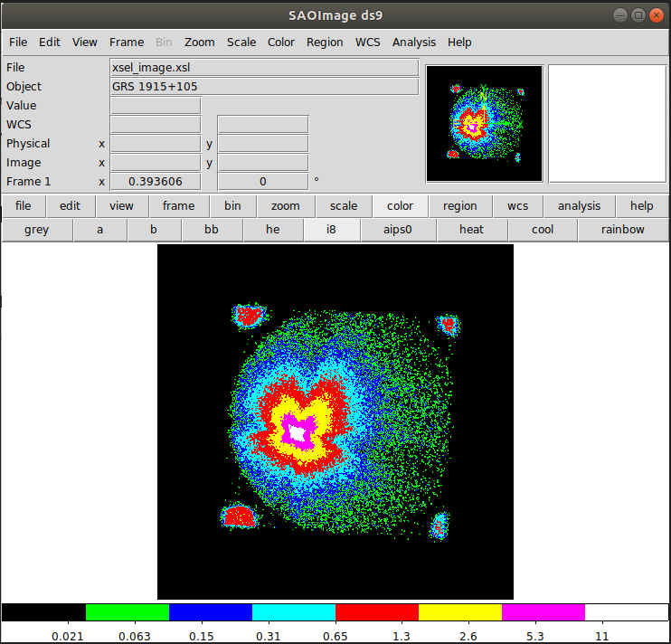Click the second WCS coordinate field

[263, 125]
